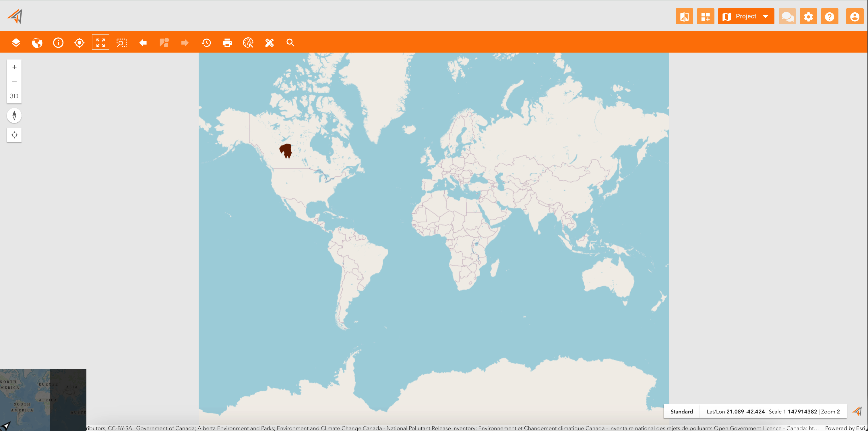Select the locate target tool in toolbar
The image size is (868, 431).
coord(80,43)
